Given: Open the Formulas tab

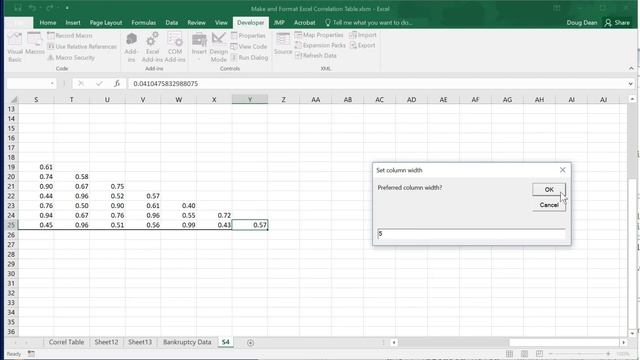Looking at the screenshot, I should [143, 23].
